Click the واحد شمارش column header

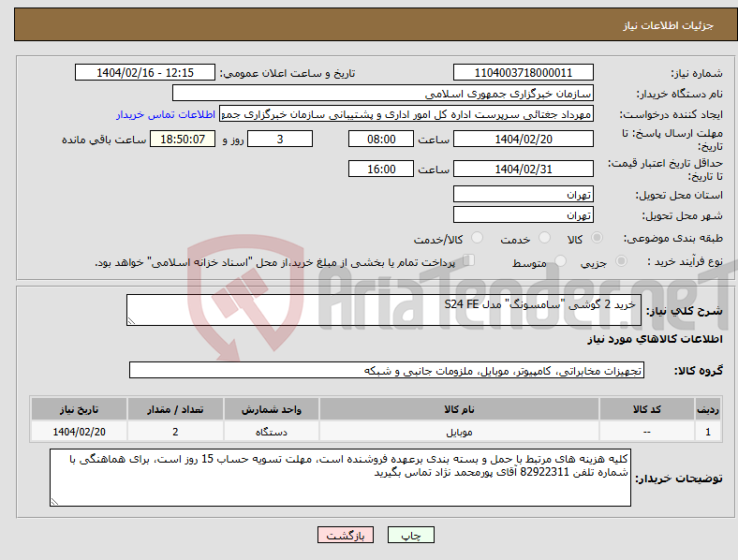(271, 409)
